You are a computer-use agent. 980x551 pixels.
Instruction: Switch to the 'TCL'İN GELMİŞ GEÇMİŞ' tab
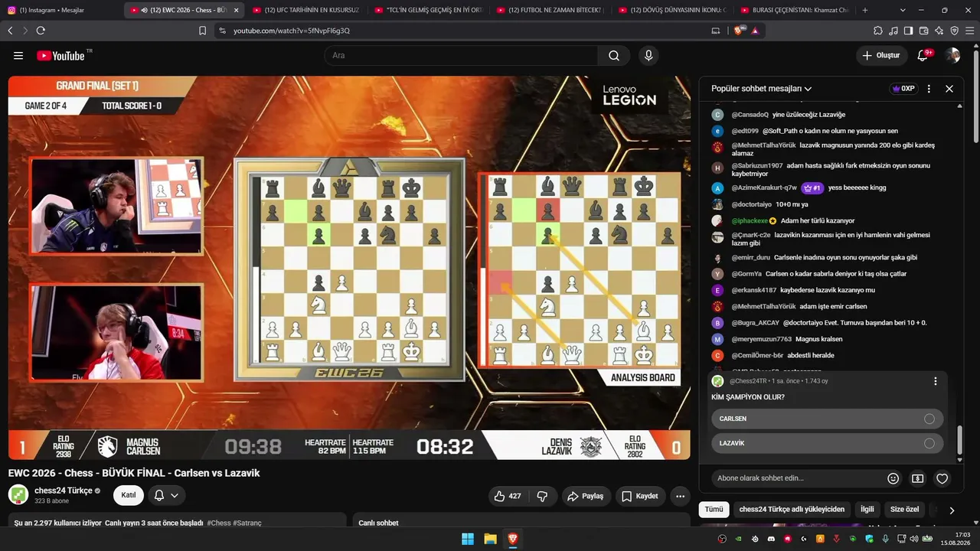pyautogui.click(x=428, y=10)
